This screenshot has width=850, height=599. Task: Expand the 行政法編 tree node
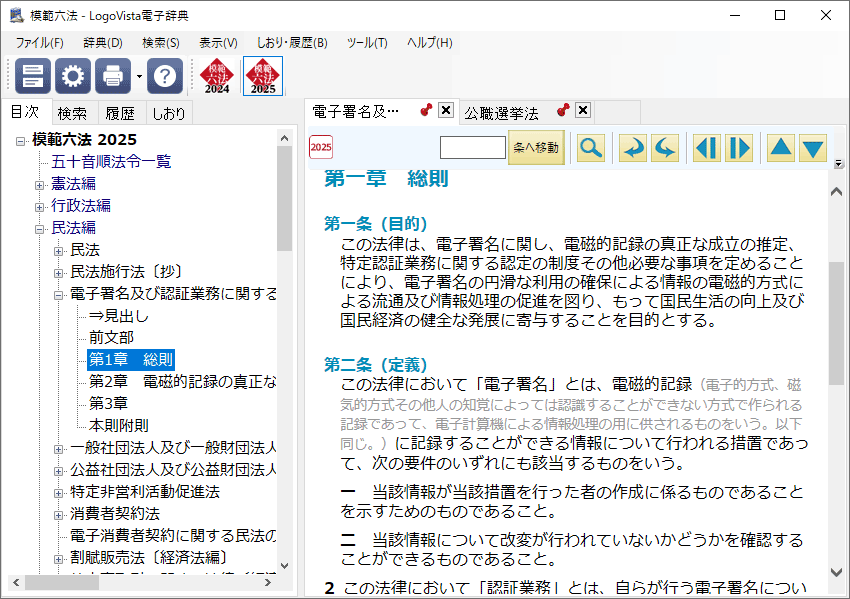click(39, 207)
